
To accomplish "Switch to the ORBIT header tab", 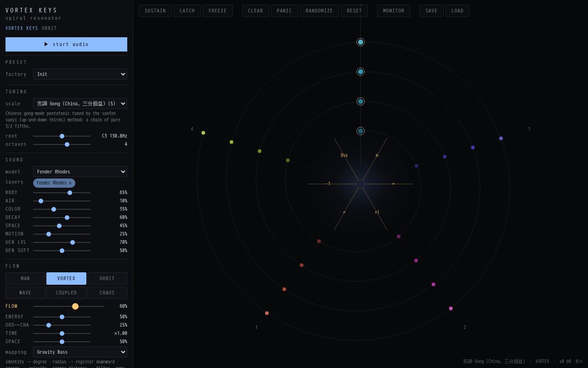I will [x=50, y=29].
